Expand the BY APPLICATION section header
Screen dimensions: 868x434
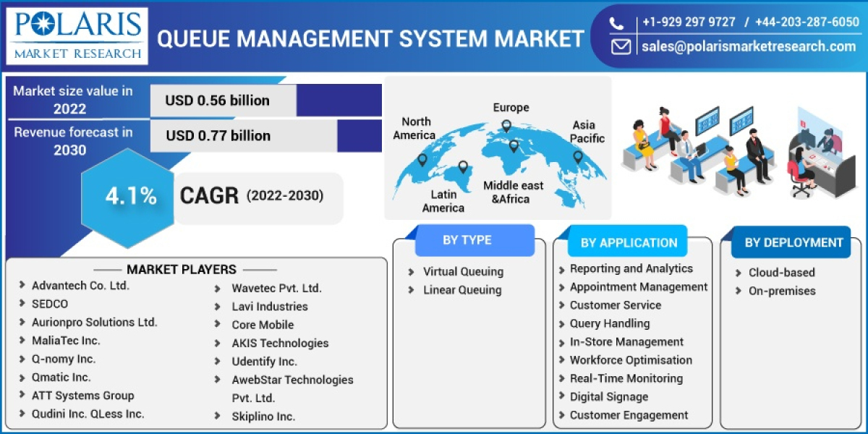(628, 242)
